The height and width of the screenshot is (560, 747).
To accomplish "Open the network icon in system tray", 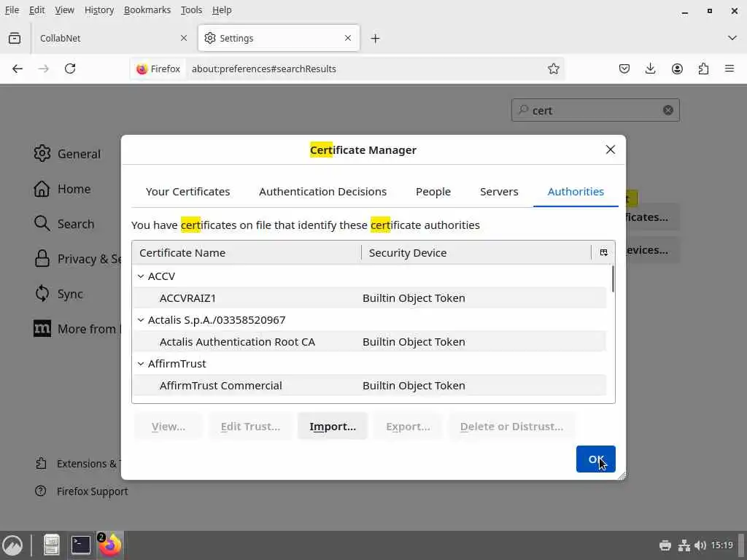I will tap(684, 545).
